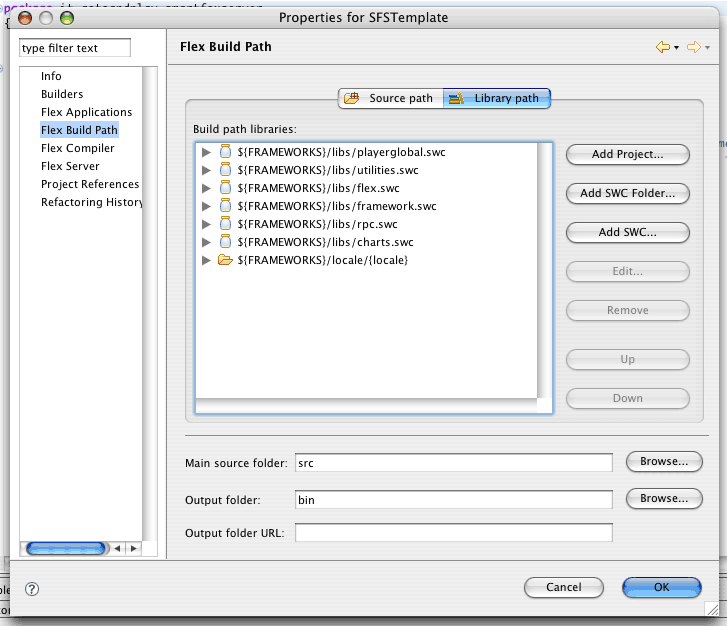The image size is (727, 626).
Task: Browse for the main source folder
Action: click(664, 461)
